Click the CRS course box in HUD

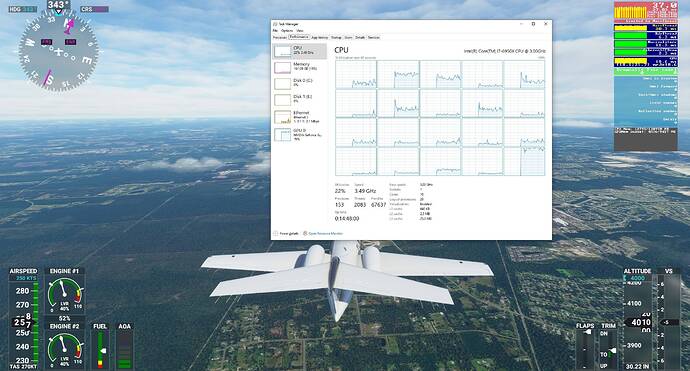pyautogui.click(x=94, y=9)
